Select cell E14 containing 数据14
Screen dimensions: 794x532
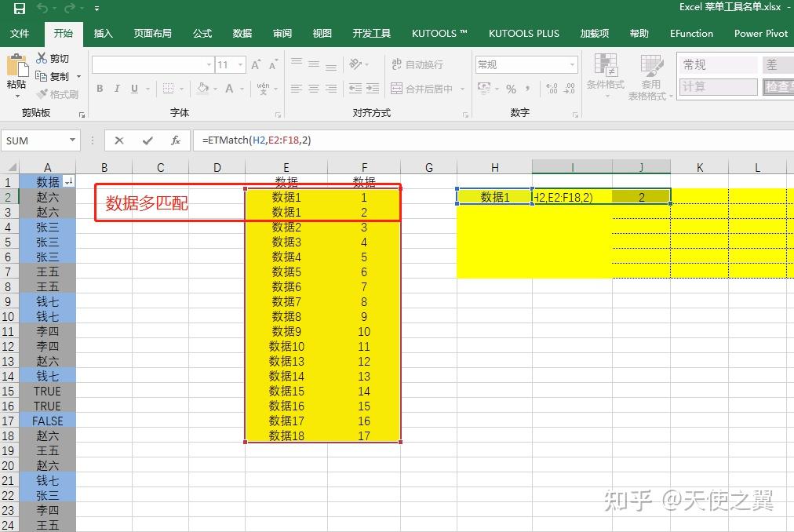coord(286,377)
